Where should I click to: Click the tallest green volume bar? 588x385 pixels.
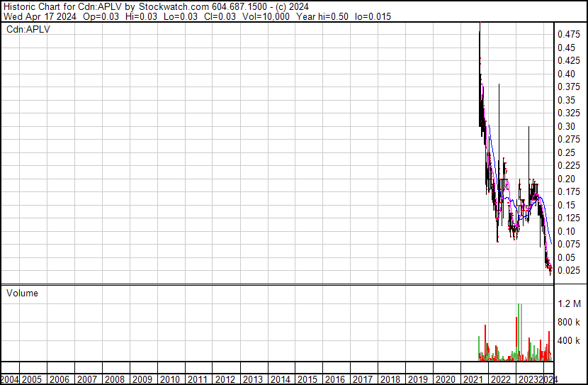point(521,332)
